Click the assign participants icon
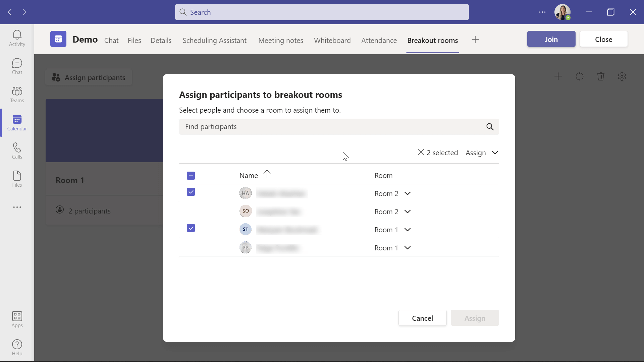The height and width of the screenshot is (362, 644). 57,77
